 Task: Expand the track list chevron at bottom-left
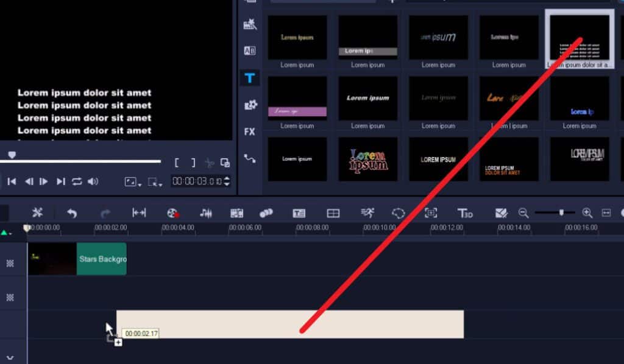click(x=10, y=358)
